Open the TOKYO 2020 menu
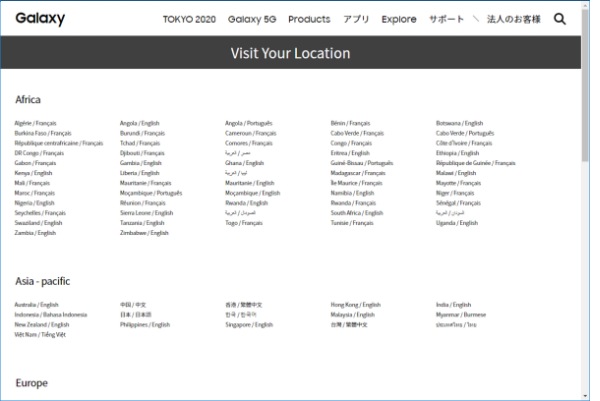The image size is (600, 401). click(x=189, y=19)
